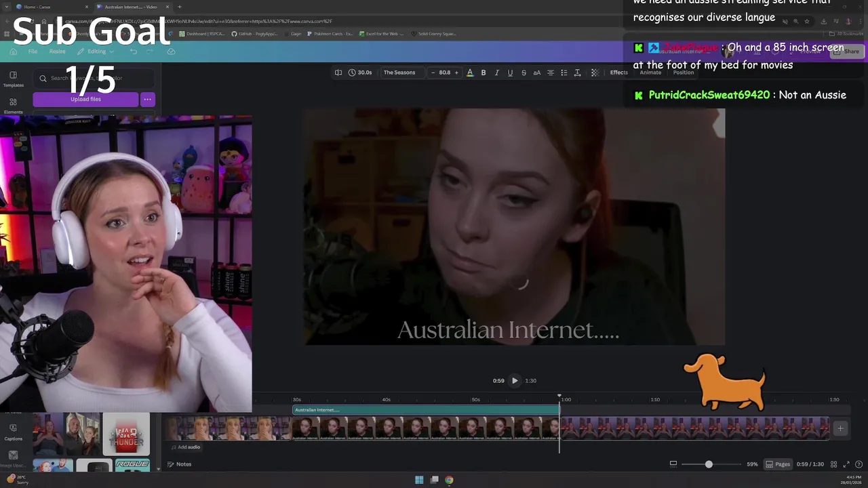Play the video preview

[515, 380]
